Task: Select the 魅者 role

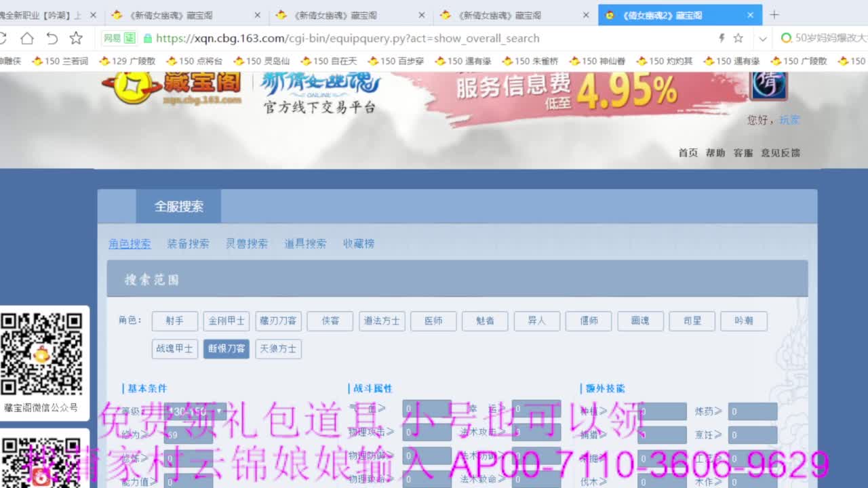Action: (x=485, y=321)
